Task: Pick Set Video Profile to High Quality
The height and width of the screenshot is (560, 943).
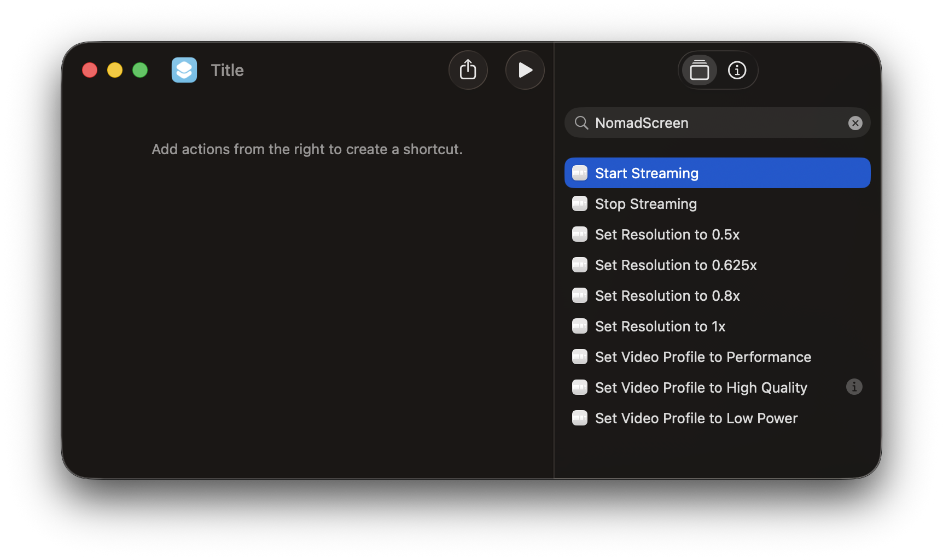Action: (717, 387)
